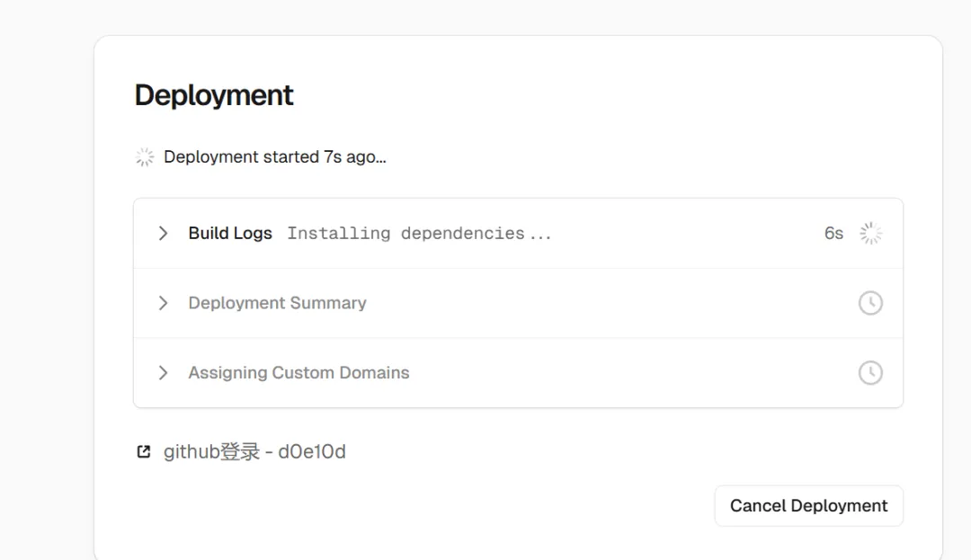Click empty space in the Build Logs row
This screenshot has width=971, height=560.
[683, 234]
